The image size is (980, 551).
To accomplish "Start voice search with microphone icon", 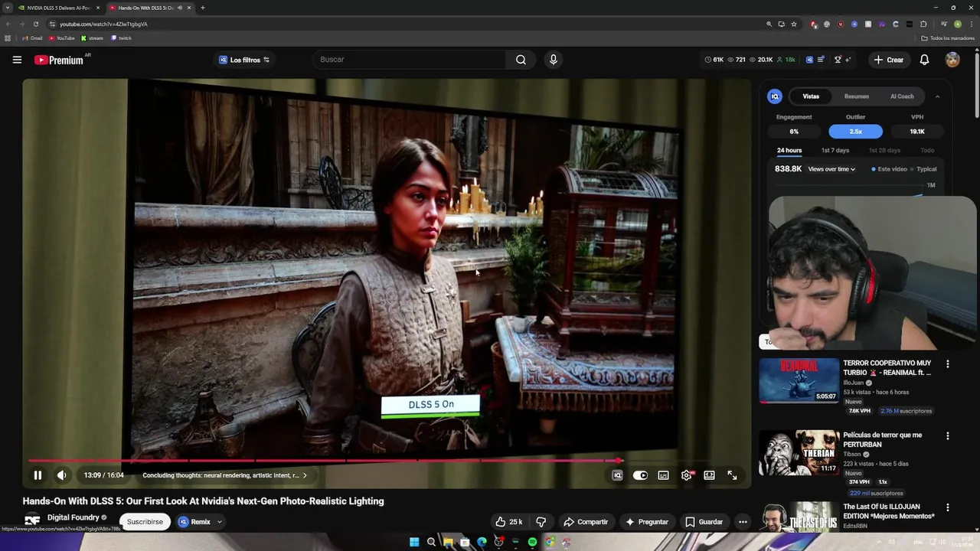I will 553,60.
